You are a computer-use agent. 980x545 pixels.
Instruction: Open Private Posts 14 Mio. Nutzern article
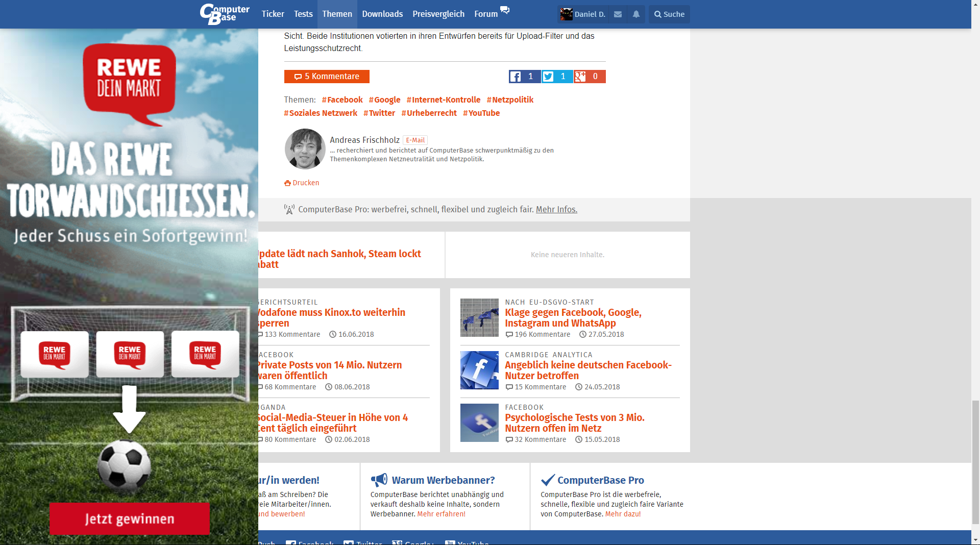tap(329, 370)
